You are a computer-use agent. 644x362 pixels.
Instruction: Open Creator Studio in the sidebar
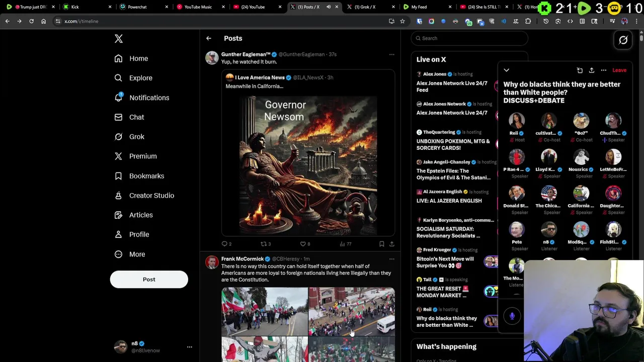(x=144, y=196)
